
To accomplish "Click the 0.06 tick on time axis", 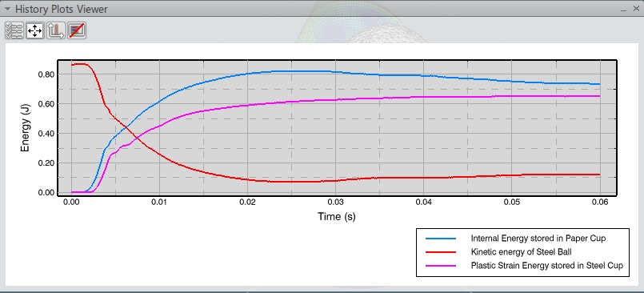I will click(600, 203).
